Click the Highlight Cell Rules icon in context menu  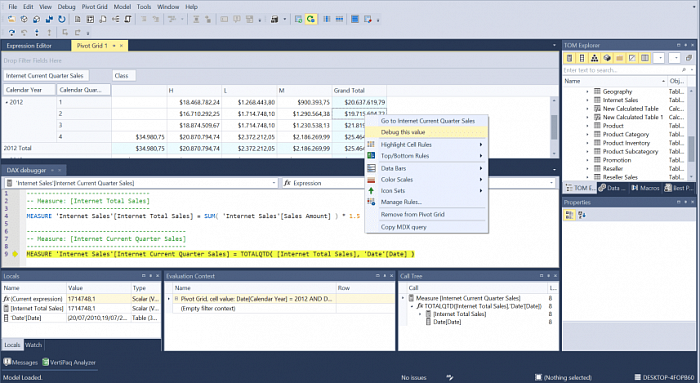(x=371, y=144)
